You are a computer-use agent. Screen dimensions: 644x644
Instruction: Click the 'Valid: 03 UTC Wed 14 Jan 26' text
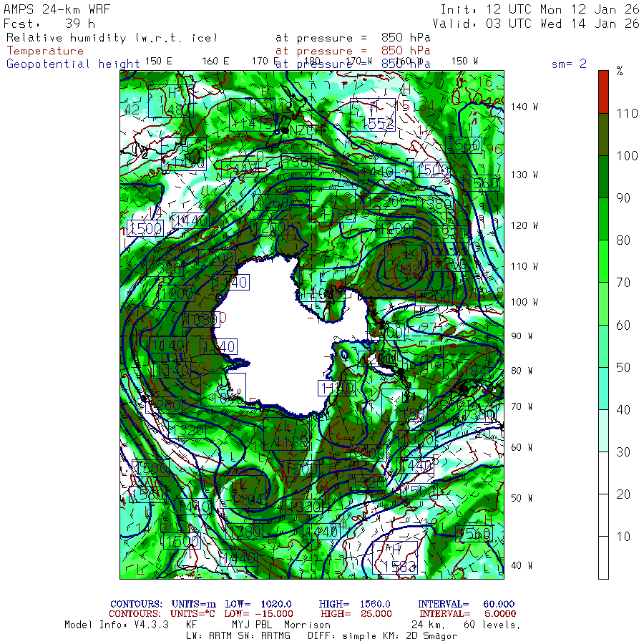[x=535, y=24]
